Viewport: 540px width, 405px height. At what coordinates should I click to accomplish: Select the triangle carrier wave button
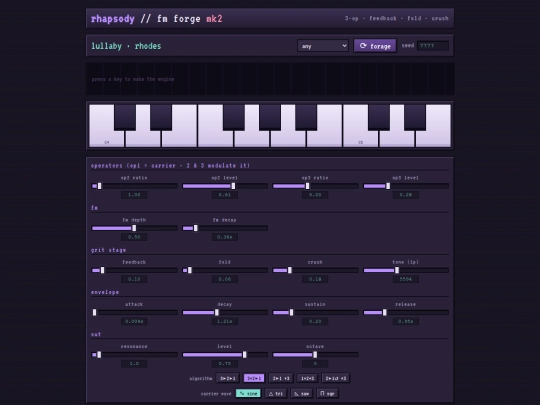pos(276,393)
